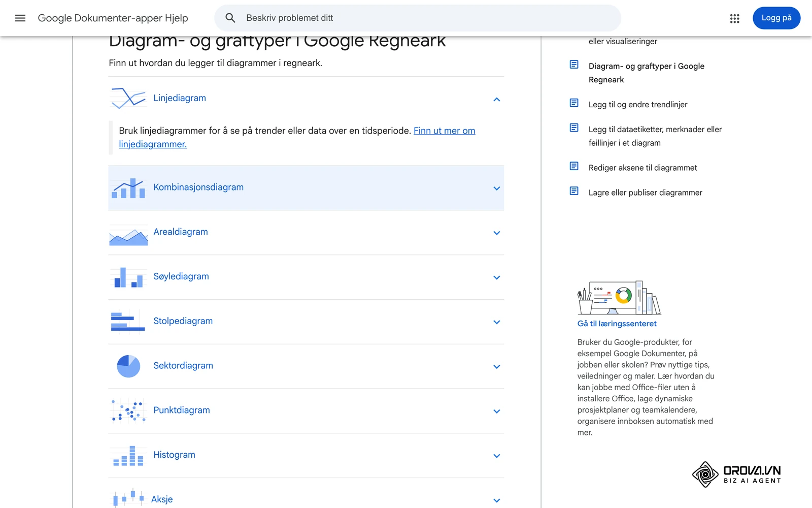Click the Histogram chart icon
Image resolution: width=812 pixels, height=508 pixels.
coord(128,456)
